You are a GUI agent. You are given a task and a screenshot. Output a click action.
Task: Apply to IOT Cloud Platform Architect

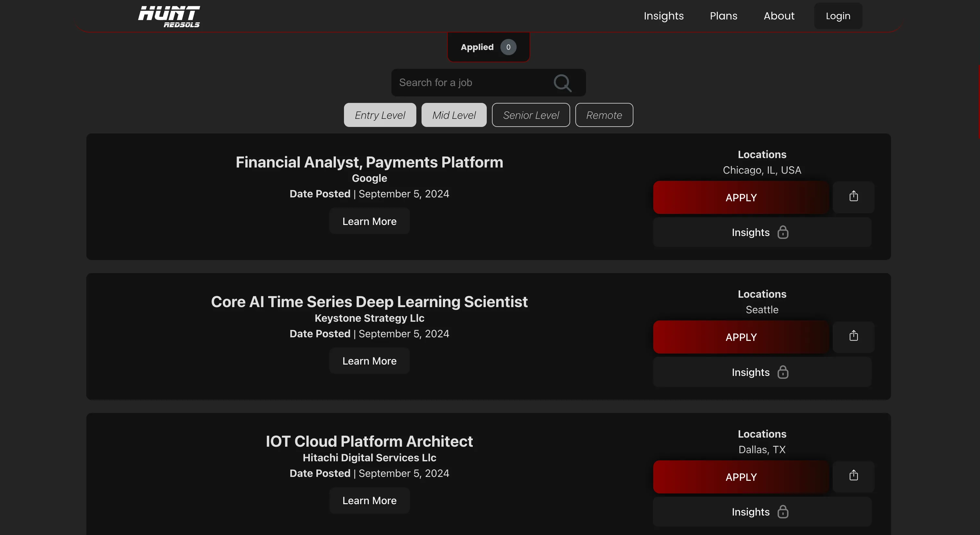point(741,477)
